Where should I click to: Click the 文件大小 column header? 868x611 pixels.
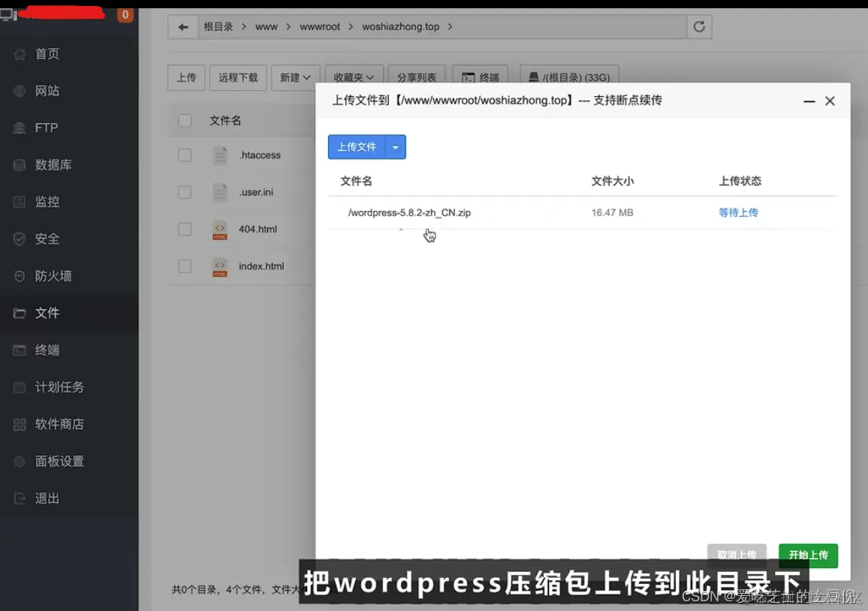click(612, 181)
